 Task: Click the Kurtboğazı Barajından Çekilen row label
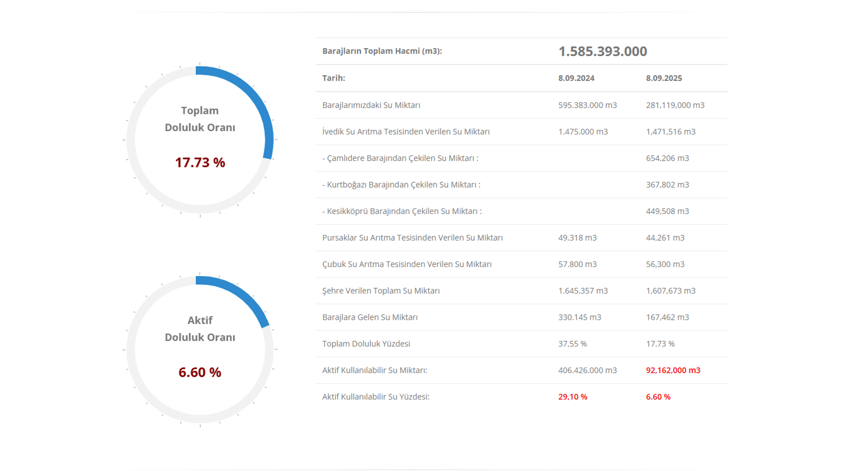[x=401, y=185]
